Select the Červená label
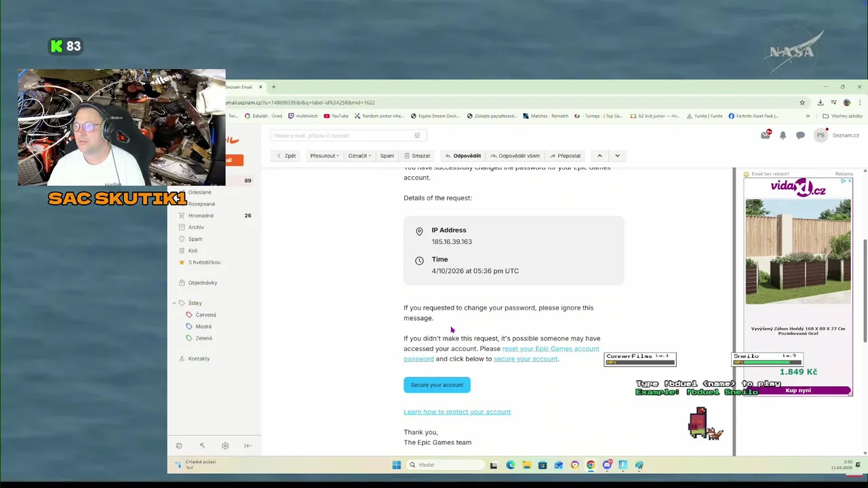Image resolution: width=868 pixels, height=488 pixels. 205,315
